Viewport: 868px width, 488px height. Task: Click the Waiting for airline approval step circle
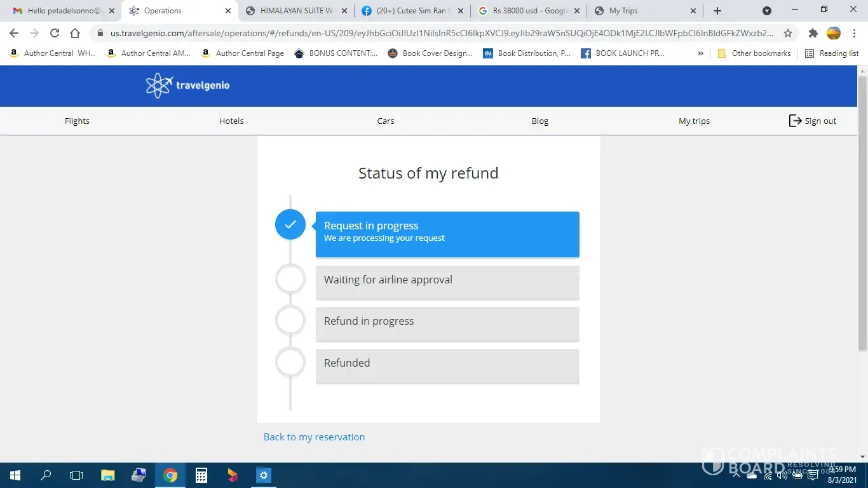pyautogui.click(x=290, y=279)
